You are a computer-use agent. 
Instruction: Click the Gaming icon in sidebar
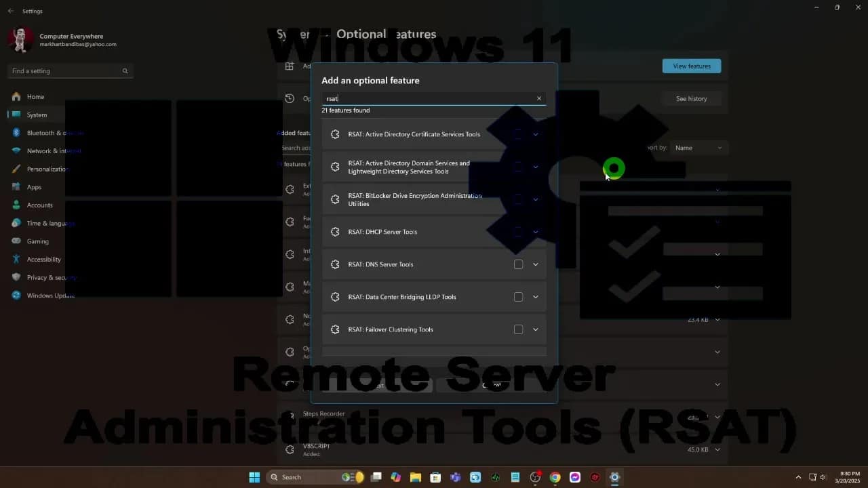[16, 241]
